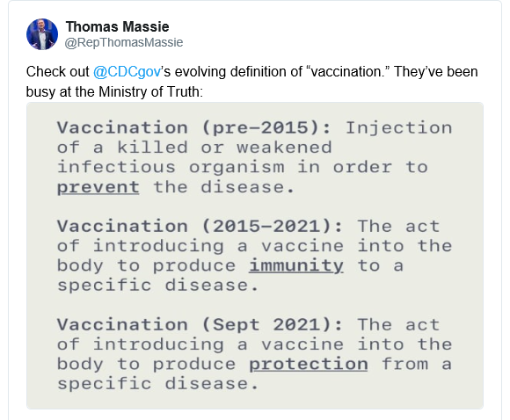Click "Check out" at the tweet start
510x420 pixels.
coord(57,72)
